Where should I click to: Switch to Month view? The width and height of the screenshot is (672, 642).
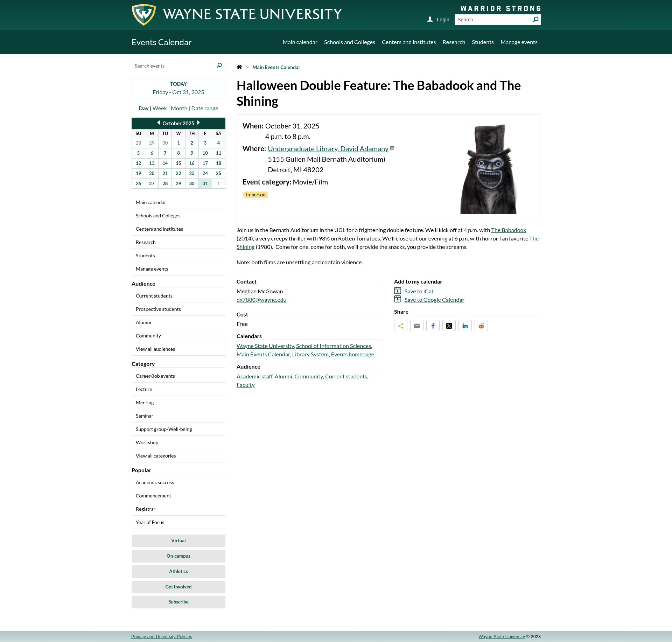pos(179,108)
